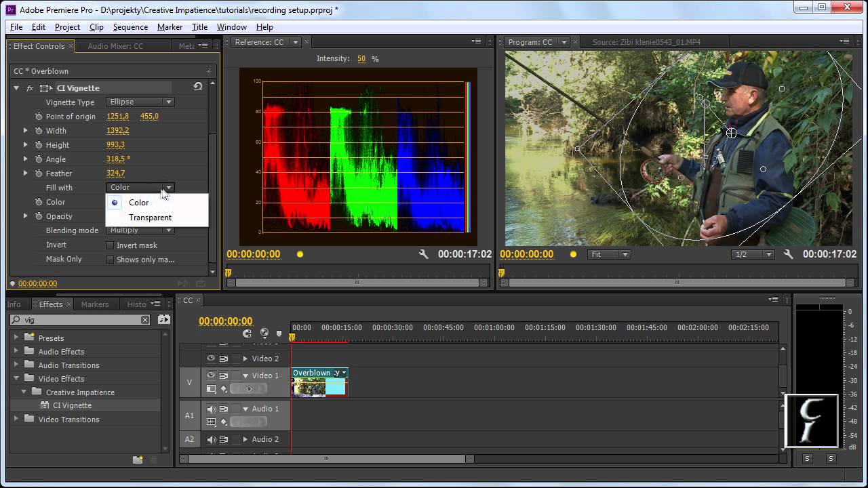Image resolution: width=868 pixels, height=488 pixels.
Task: Add a marker in the timeline header
Action: coord(279,334)
